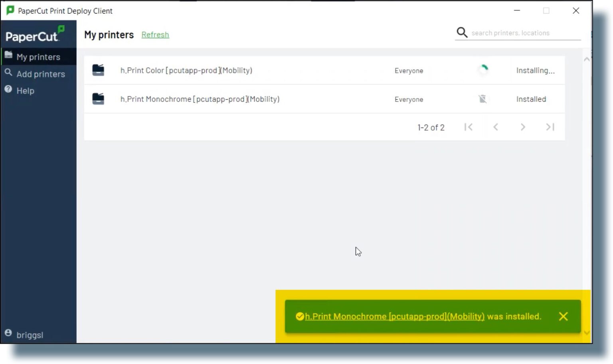Go to the next page of printers
This screenshot has height=364, width=613.
[x=523, y=127]
